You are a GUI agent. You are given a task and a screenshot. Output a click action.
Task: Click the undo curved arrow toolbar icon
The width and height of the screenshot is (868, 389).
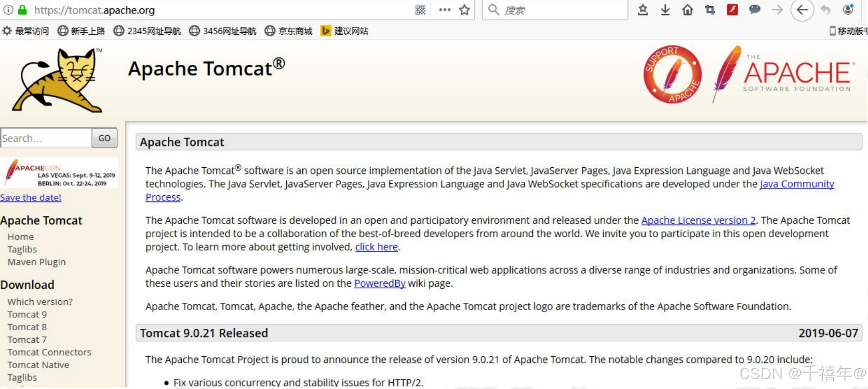(825, 10)
